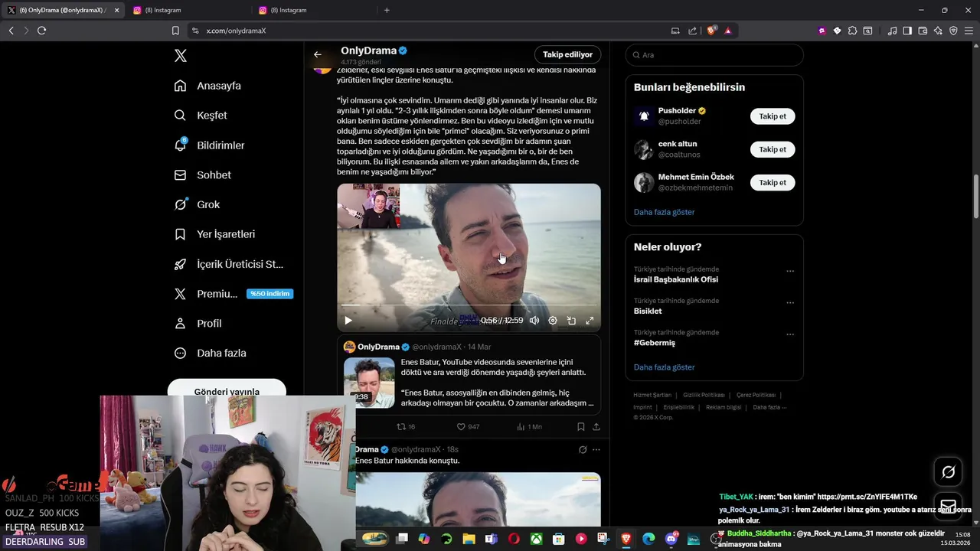980x551 pixels.
Task: Switch to the first Instagram tab
Action: click(x=188, y=10)
